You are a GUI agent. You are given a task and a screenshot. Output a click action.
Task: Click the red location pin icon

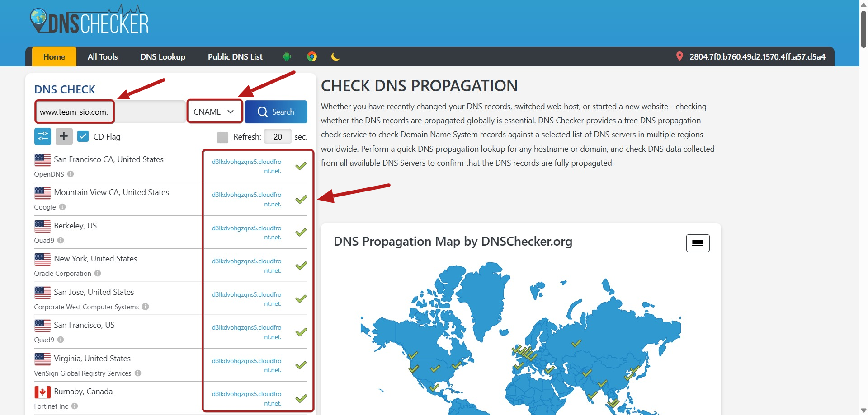pos(679,56)
